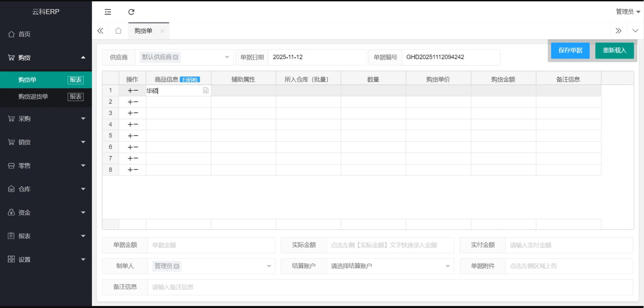The height and width of the screenshot is (308, 644).
Task: Open the 供应商 supplier dropdown
Action: pos(226,57)
